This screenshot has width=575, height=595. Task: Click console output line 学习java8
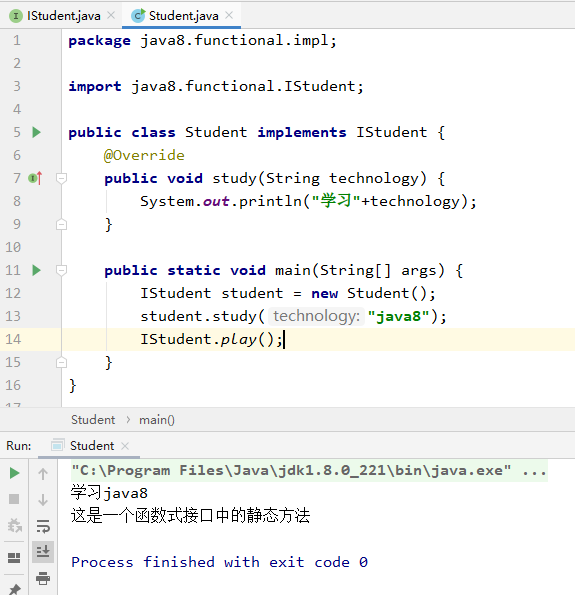tap(109, 493)
